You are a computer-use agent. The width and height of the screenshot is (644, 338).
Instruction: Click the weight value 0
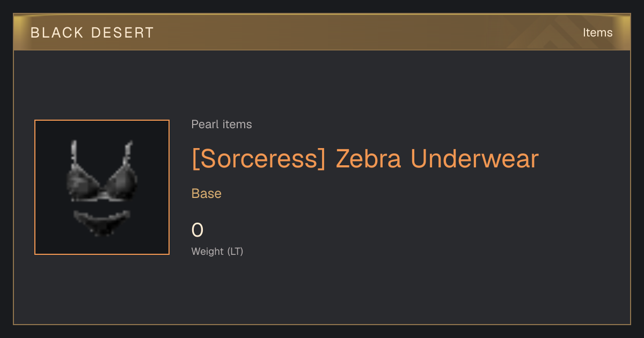[197, 230]
